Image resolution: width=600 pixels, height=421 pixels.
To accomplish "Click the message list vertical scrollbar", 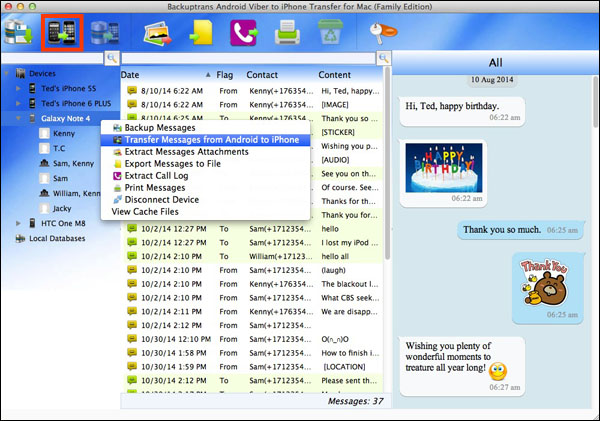I will point(387,163).
